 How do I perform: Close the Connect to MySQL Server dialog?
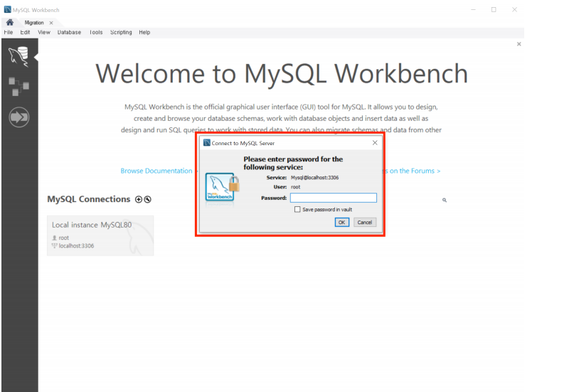coord(375,142)
